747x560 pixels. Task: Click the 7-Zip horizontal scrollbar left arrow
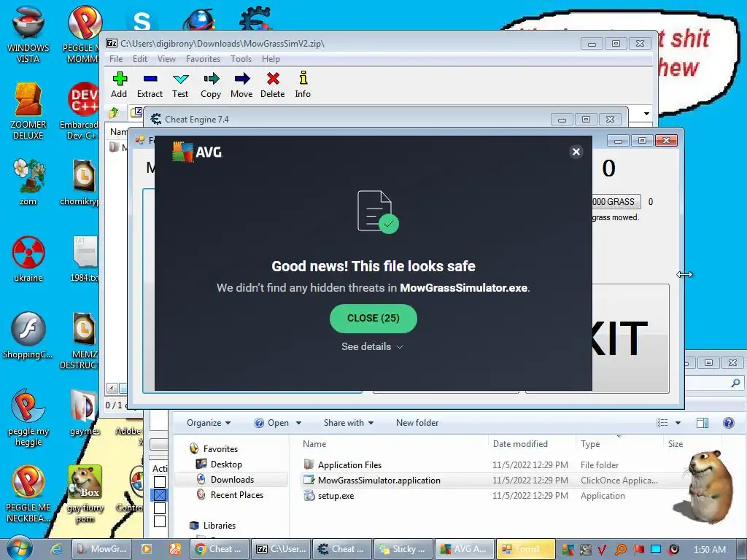112,389
